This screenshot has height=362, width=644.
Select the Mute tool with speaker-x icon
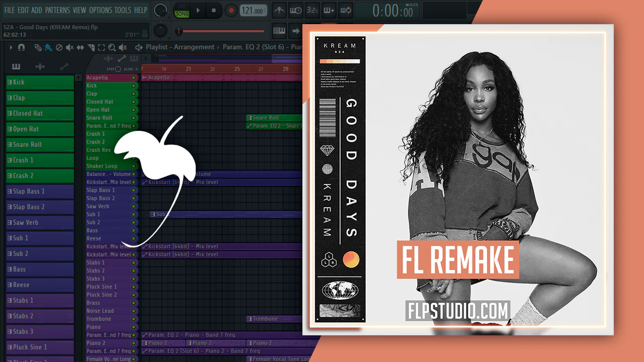click(x=69, y=47)
